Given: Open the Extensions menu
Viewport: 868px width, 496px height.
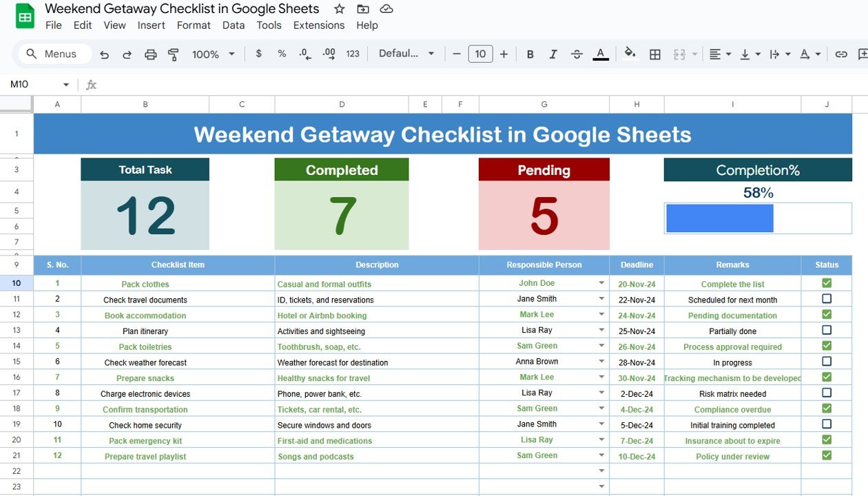Looking at the screenshot, I should [319, 25].
